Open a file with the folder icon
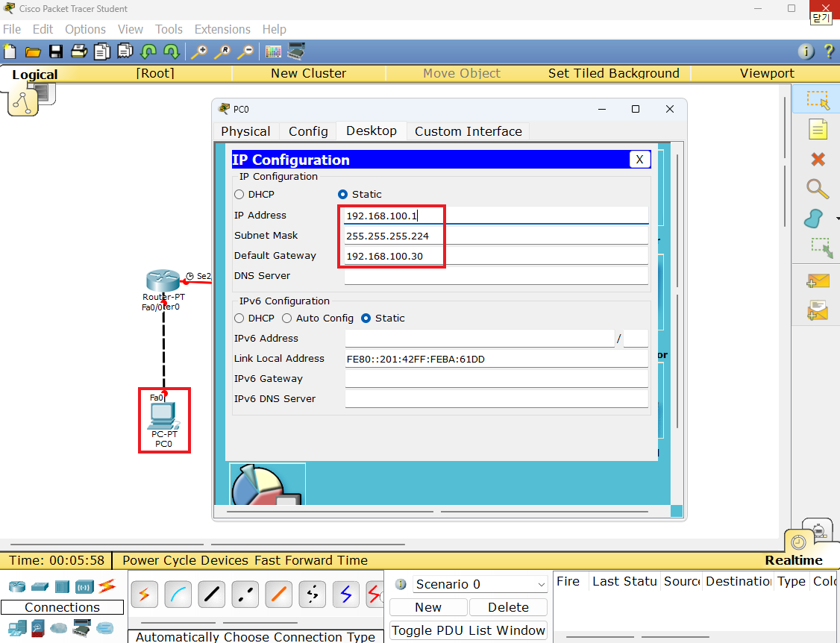Screen dimensions: 840x643 point(33,52)
